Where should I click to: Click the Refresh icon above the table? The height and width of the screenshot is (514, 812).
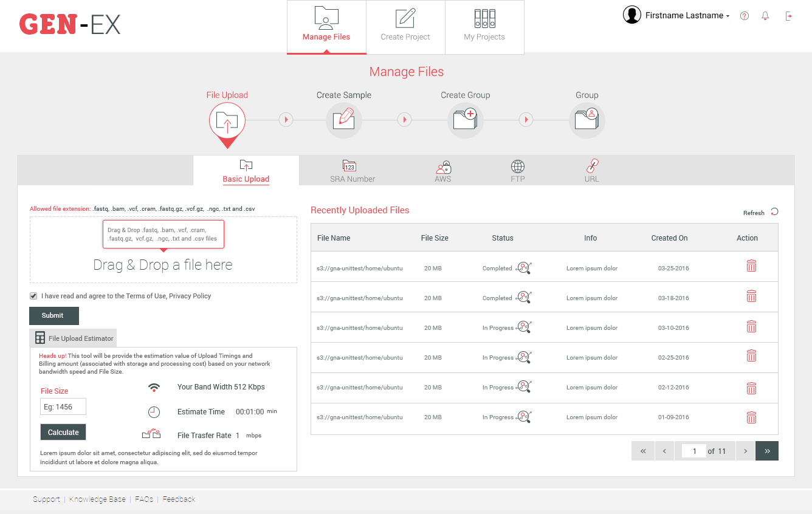[x=774, y=212]
